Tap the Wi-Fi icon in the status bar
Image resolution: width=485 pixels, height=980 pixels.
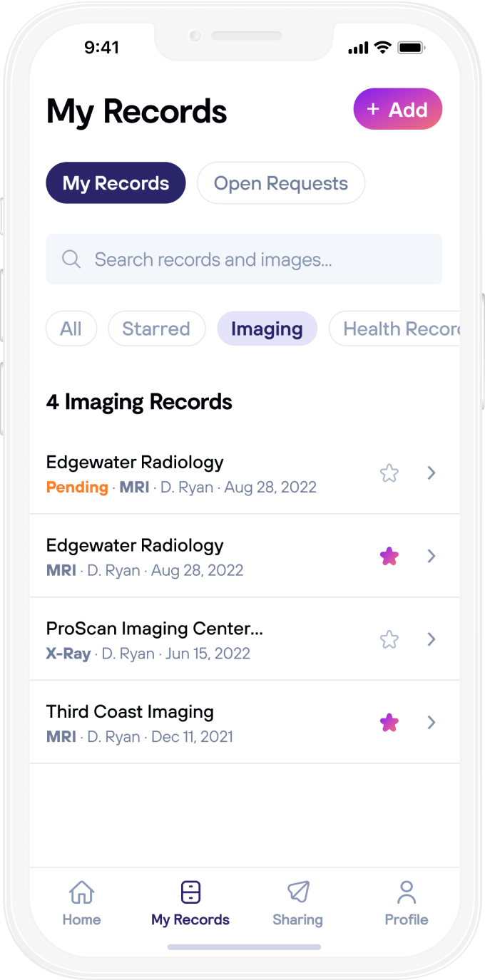382,47
